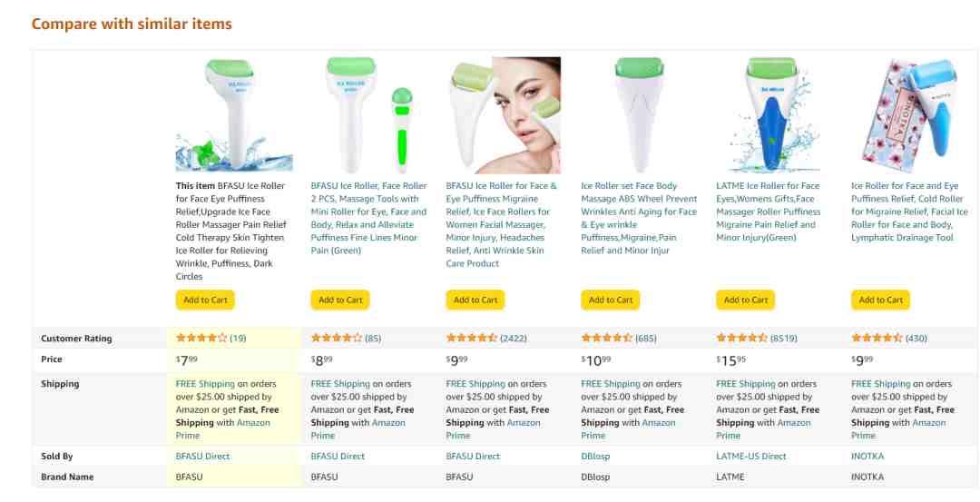Click the Ice Roller set Face Body Massage title
This screenshot has width=980, height=502.
click(x=640, y=218)
